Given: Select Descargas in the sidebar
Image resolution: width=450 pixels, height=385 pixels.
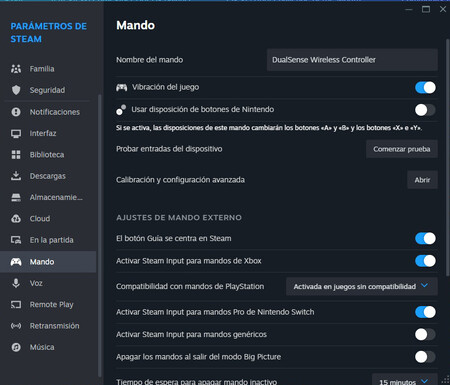Looking at the screenshot, I should coord(48,176).
